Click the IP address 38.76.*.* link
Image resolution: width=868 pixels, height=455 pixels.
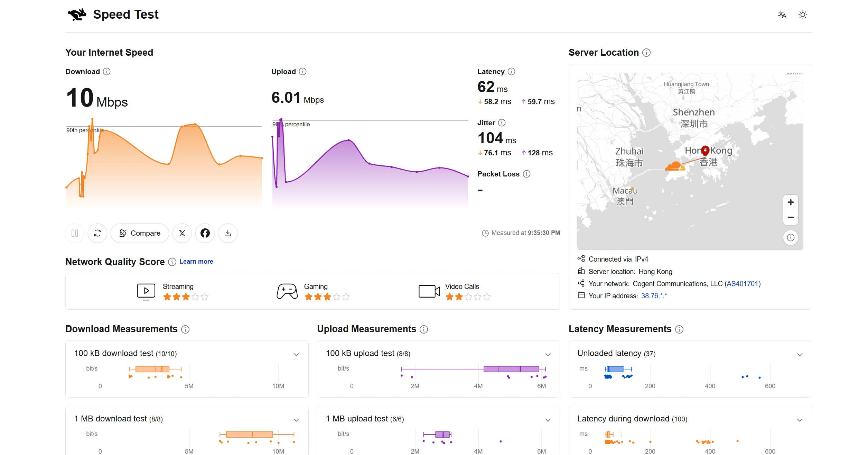654,296
